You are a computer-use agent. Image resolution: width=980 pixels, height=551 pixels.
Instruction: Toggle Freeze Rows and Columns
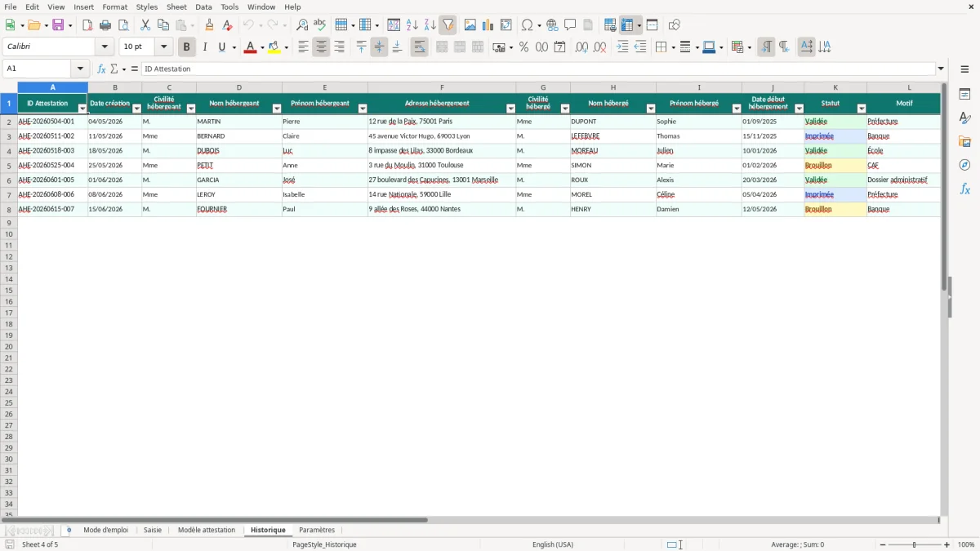pos(627,25)
